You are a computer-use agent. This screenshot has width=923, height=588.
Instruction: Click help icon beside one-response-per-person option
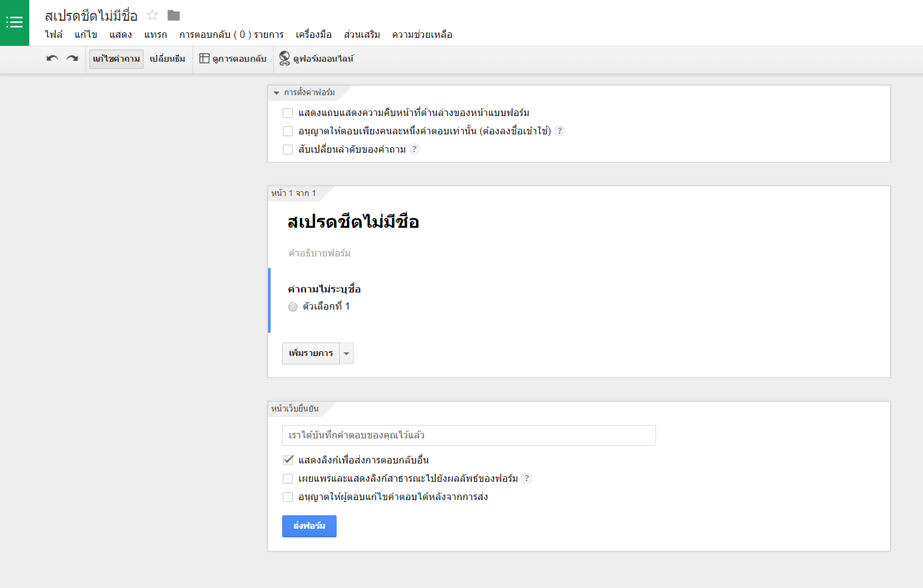coord(560,131)
